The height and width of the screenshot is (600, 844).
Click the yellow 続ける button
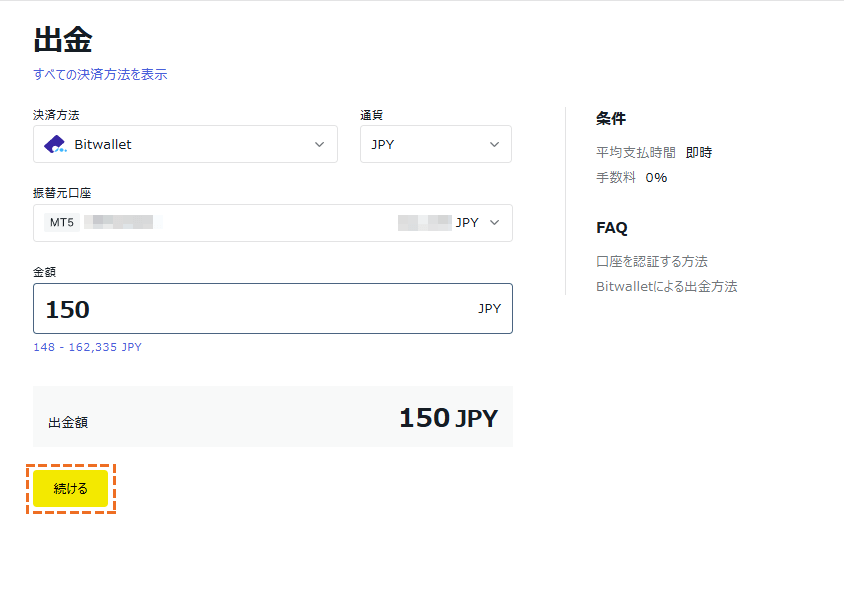click(x=71, y=489)
